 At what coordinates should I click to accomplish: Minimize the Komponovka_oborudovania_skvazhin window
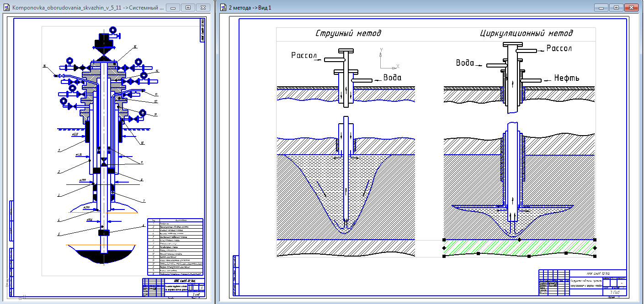coord(174,8)
